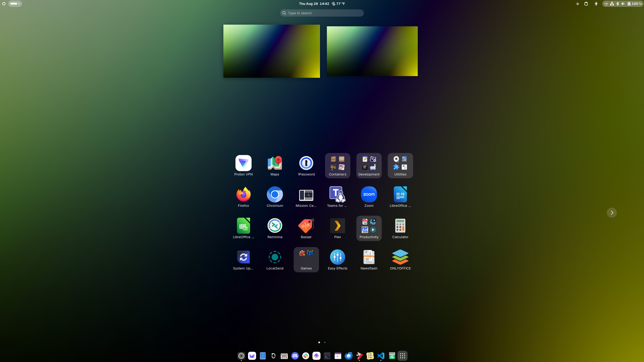This screenshot has width=644, height=362.
Task: Open system status menu with battery
Action: (x=622, y=4)
